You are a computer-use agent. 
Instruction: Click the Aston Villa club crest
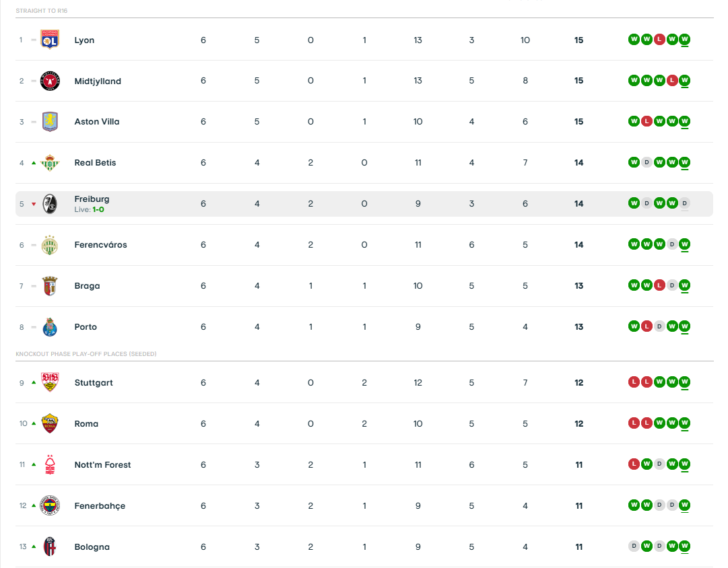[50, 122]
